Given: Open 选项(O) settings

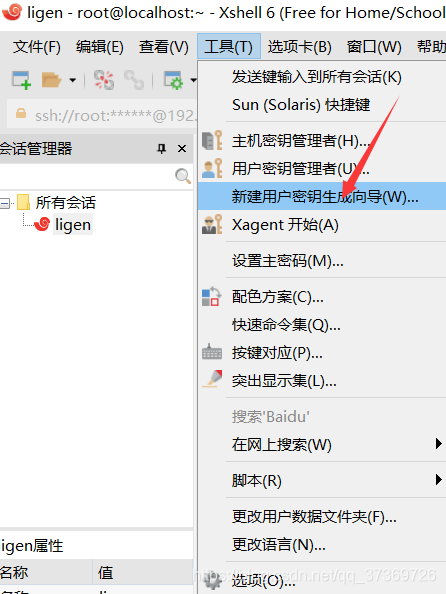Looking at the screenshot, I should coord(322,580).
